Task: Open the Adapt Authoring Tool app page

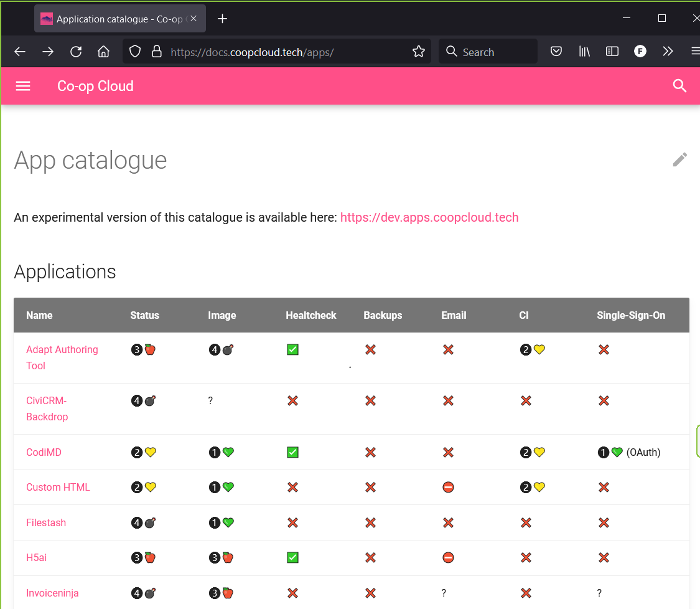Action: (62, 357)
